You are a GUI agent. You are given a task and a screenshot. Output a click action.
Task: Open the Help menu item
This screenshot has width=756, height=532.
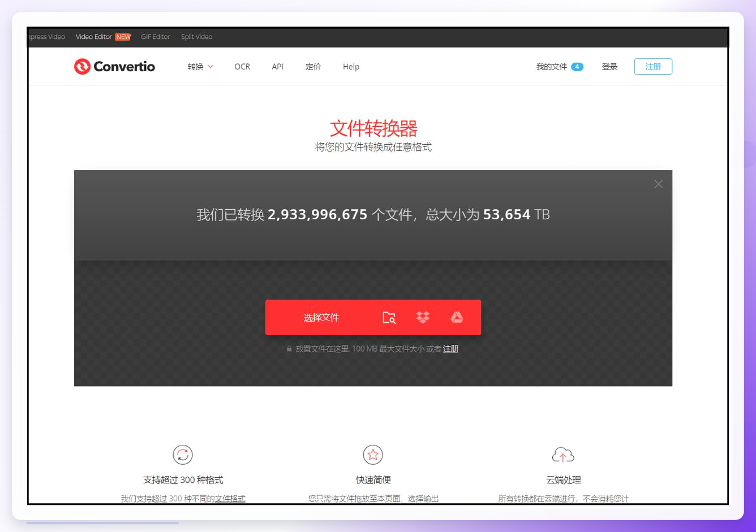(351, 67)
